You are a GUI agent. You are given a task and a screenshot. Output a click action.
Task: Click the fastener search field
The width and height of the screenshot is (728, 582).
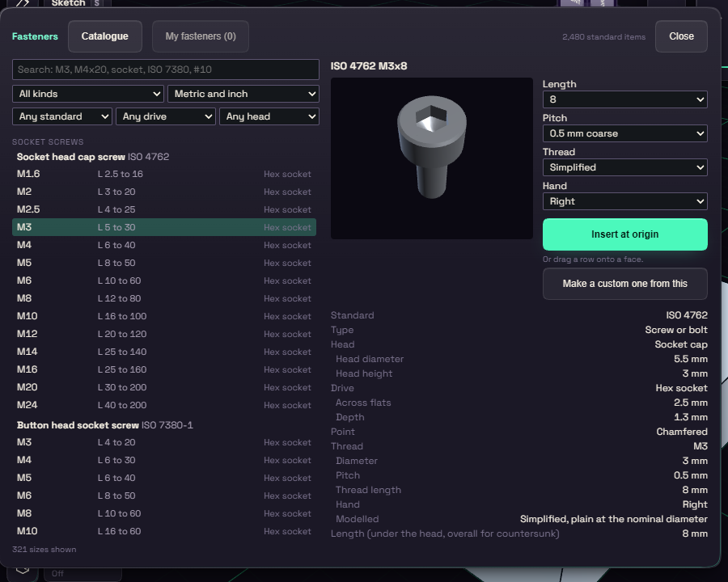point(165,70)
